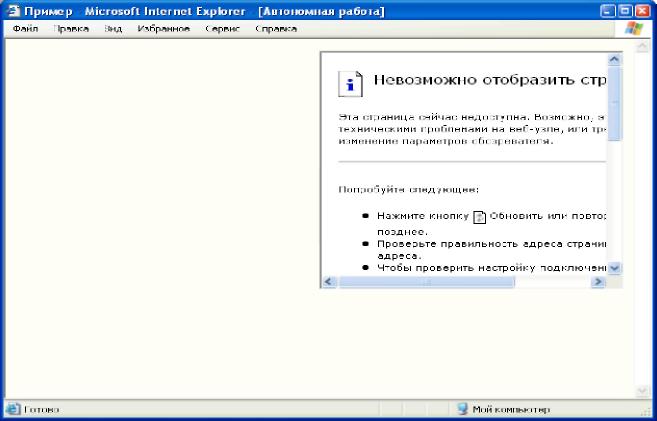
Task: Click the inner frame vertical scroll thumb
Action: pos(614,103)
